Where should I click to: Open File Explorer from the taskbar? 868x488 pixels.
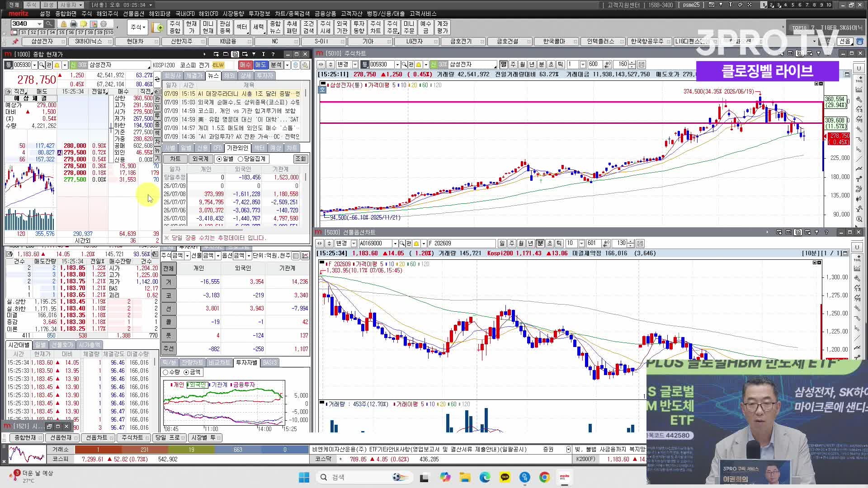[465, 477]
